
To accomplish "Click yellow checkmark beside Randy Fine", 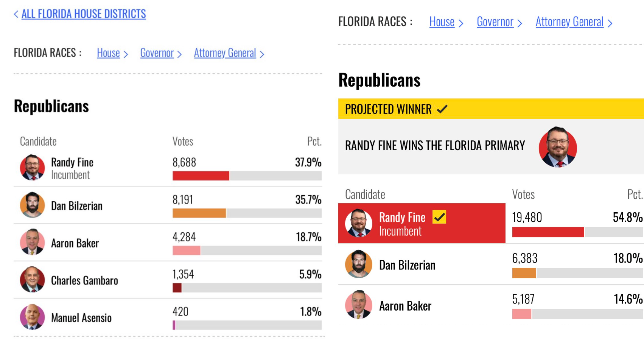I will (439, 217).
